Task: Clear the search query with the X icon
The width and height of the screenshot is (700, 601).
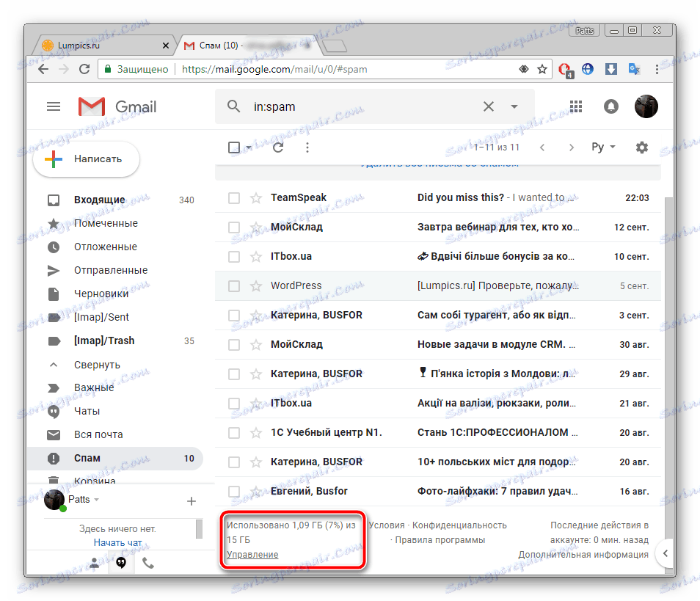Action: point(489,106)
